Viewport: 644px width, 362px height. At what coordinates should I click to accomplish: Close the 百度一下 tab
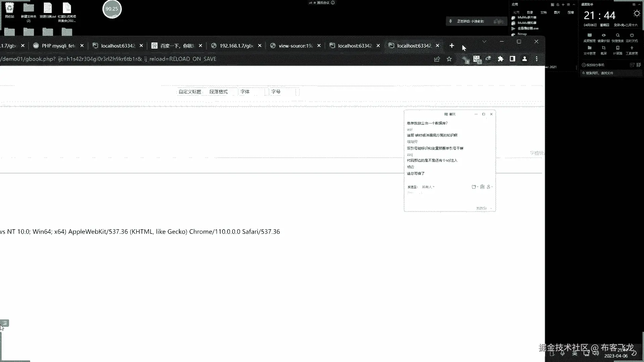coord(200,46)
